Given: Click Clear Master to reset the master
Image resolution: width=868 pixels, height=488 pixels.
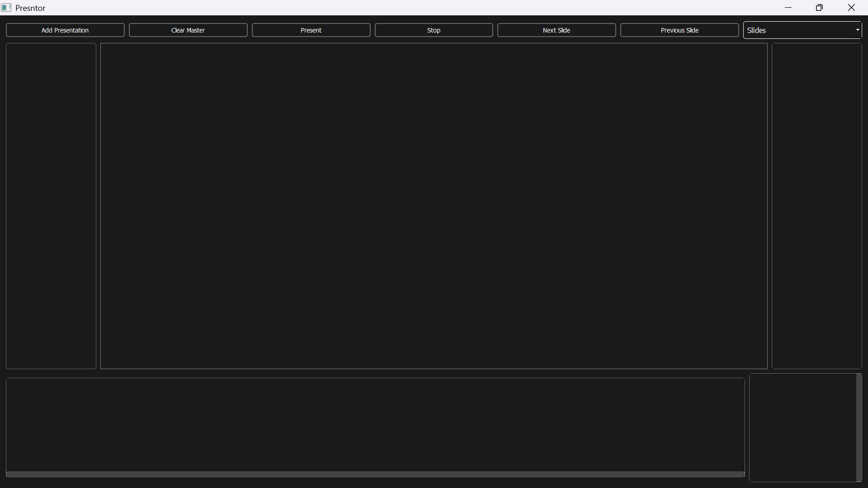Looking at the screenshot, I should 188,30.
